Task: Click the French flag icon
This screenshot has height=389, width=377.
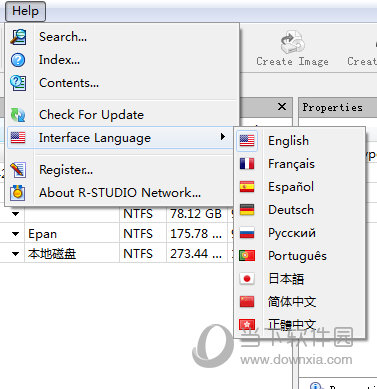Action: pyautogui.click(x=247, y=164)
